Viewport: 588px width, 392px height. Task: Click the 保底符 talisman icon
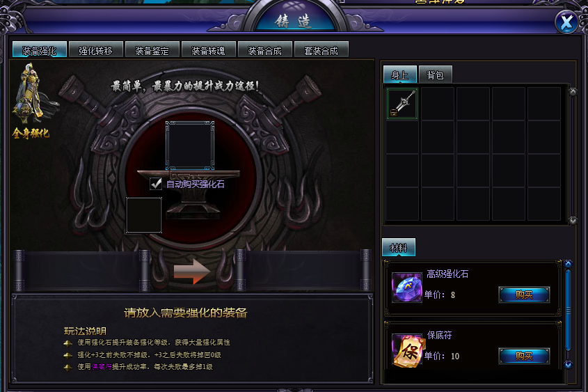click(406, 350)
